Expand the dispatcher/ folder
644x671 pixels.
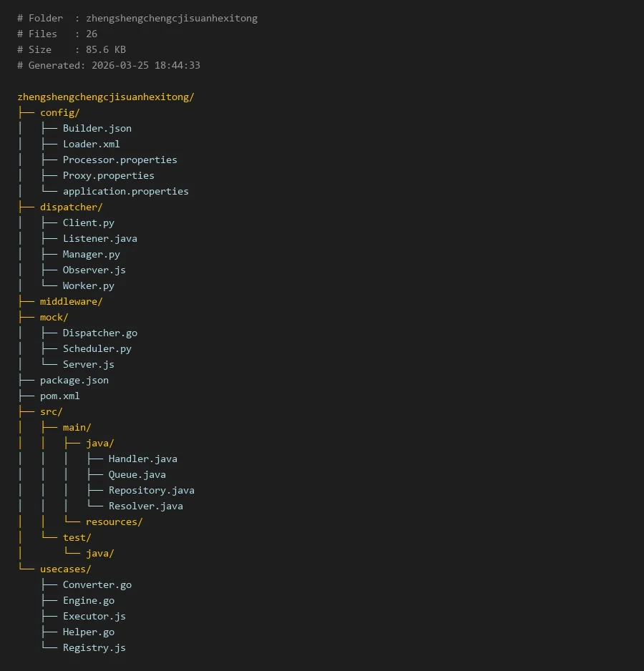point(71,207)
